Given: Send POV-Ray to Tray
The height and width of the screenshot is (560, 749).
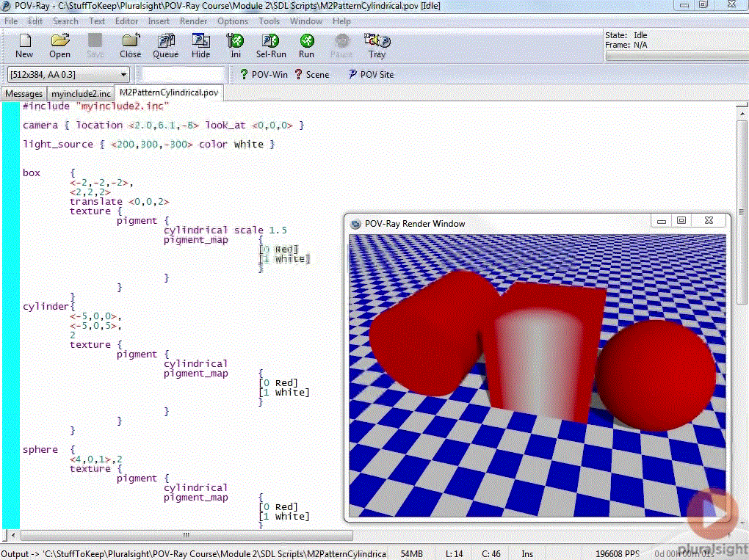Looking at the screenshot, I should tap(377, 46).
